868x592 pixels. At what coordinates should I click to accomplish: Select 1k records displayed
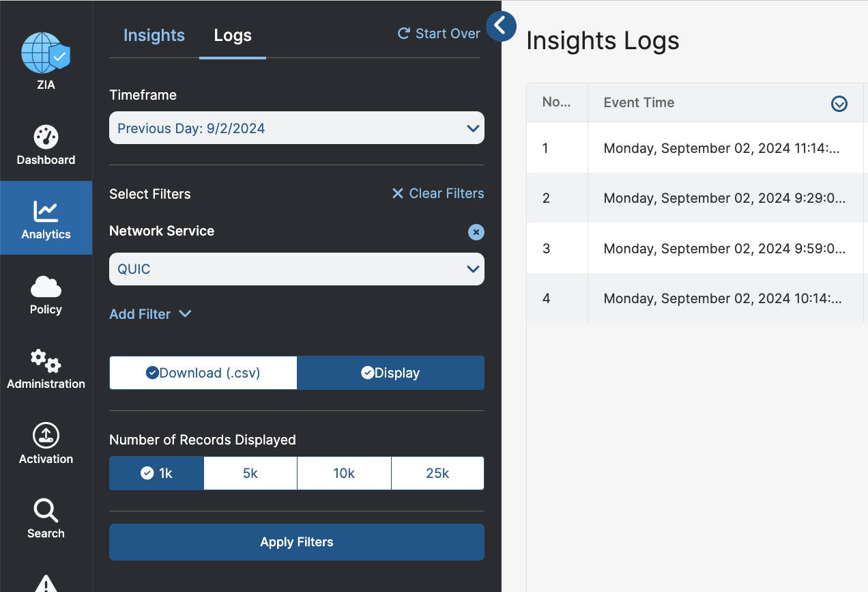(157, 473)
